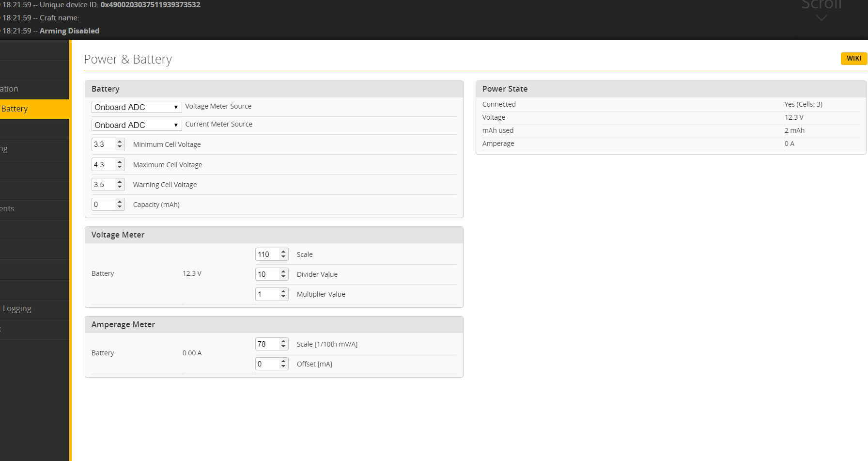This screenshot has width=868, height=461.
Task: Decrease Offset mA with down arrow
Action: [283, 366]
